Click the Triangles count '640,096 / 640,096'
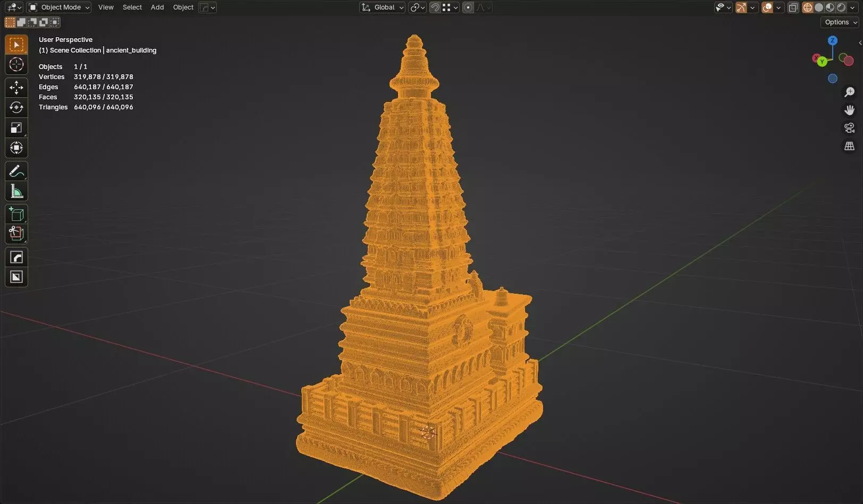The width and height of the screenshot is (863, 504). 104,107
